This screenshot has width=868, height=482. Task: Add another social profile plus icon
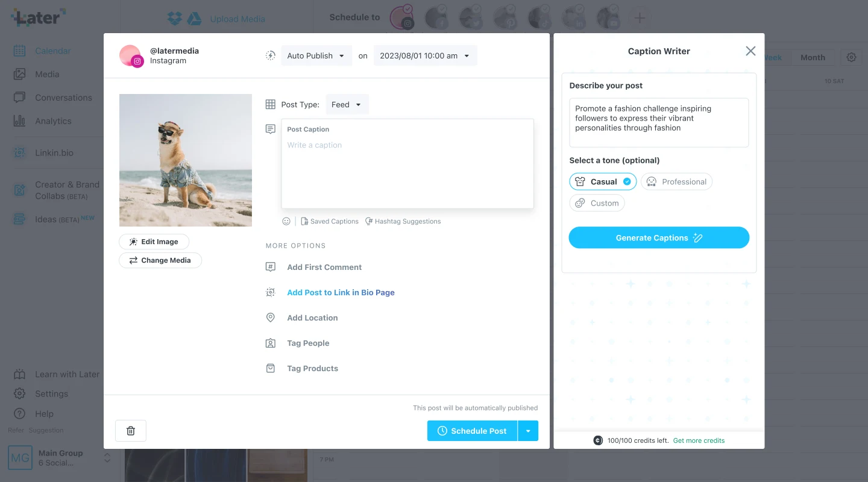tap(640, 18)
